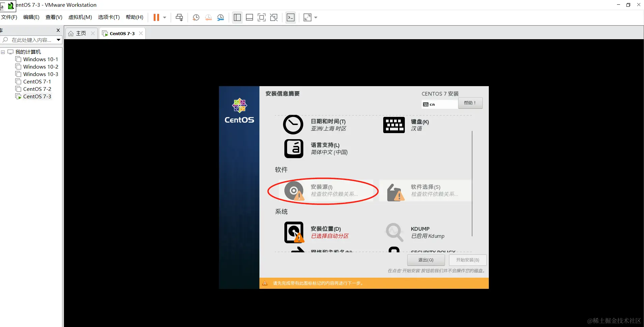This screenshot has height=327, width=644.
Task: Open the 选项卡(T) menu
Action: (109, 17)
